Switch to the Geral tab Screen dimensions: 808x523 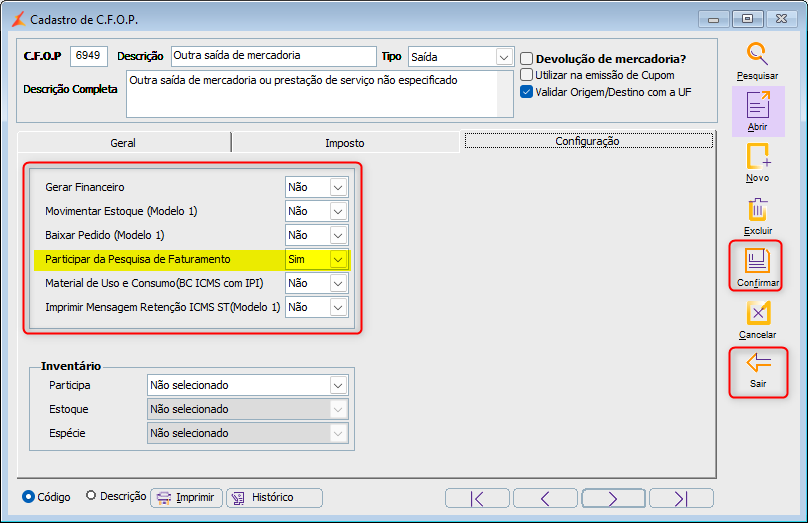[123, 143]
